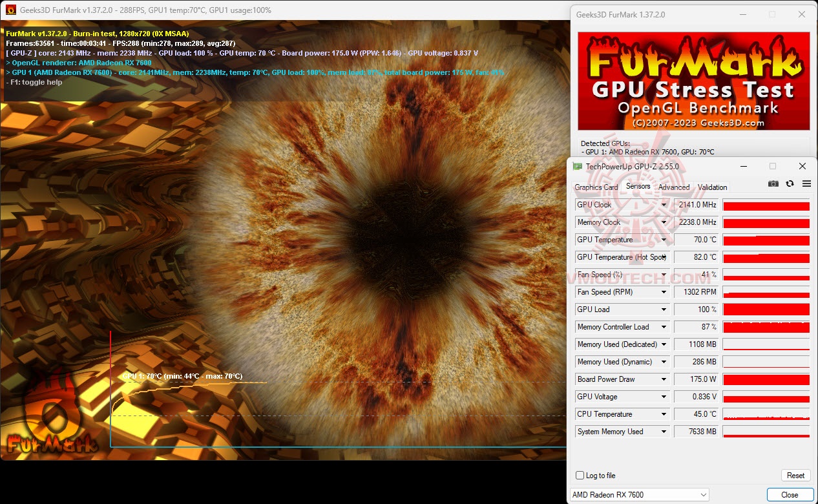
Task: Expand the Fan Speed (%) dropdown
Action: (x=664, y=275)
